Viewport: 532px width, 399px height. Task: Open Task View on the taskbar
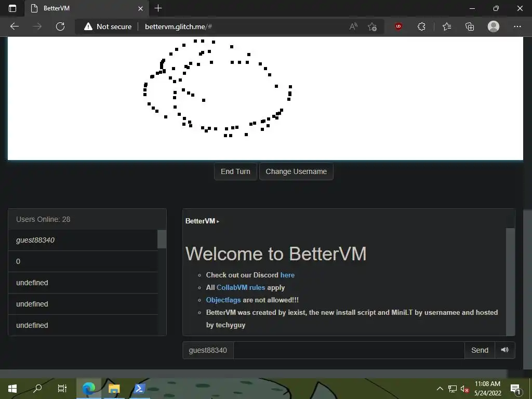pyautogui.click(x=62, y=389)
